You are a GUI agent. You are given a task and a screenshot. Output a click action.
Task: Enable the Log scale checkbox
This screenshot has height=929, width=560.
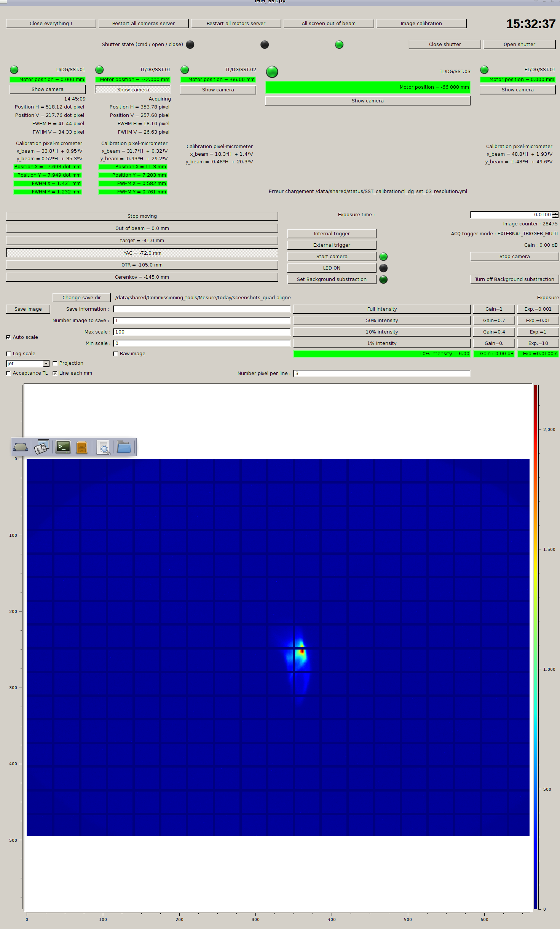[9, 354]
